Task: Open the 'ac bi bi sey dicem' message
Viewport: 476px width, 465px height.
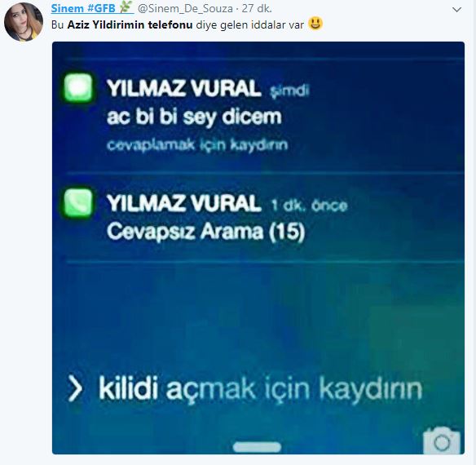Action: click(x=194, y=117)
